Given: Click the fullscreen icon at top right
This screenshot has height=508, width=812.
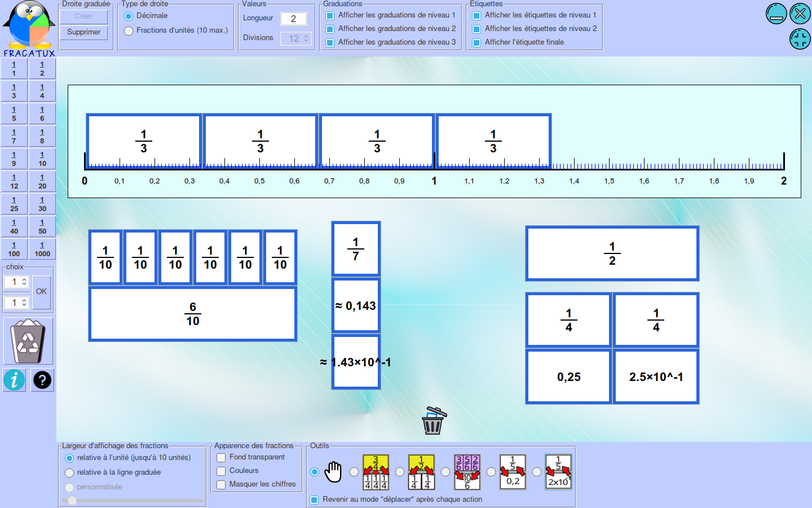Looking at the screenshot, I should pyautogui.click(x=800, y=39).
